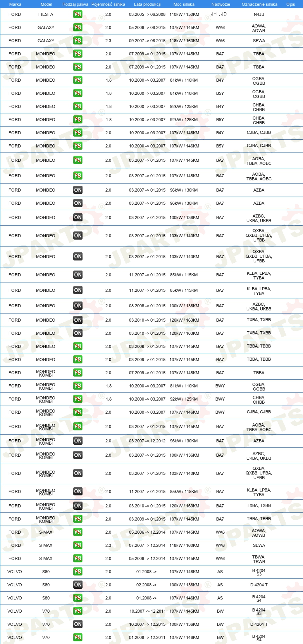Select GALAXY model in 2.3 engine row
The image size is (303, 644).
[46, 41]
